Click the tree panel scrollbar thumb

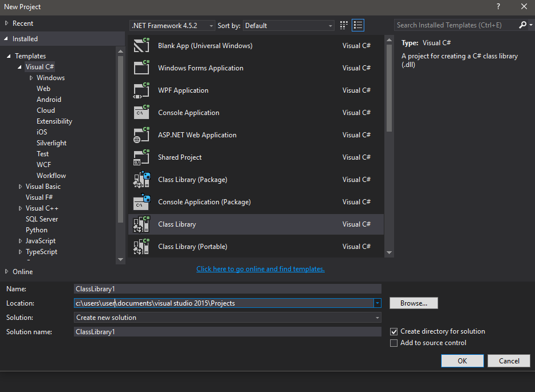(x=120, y=139)
